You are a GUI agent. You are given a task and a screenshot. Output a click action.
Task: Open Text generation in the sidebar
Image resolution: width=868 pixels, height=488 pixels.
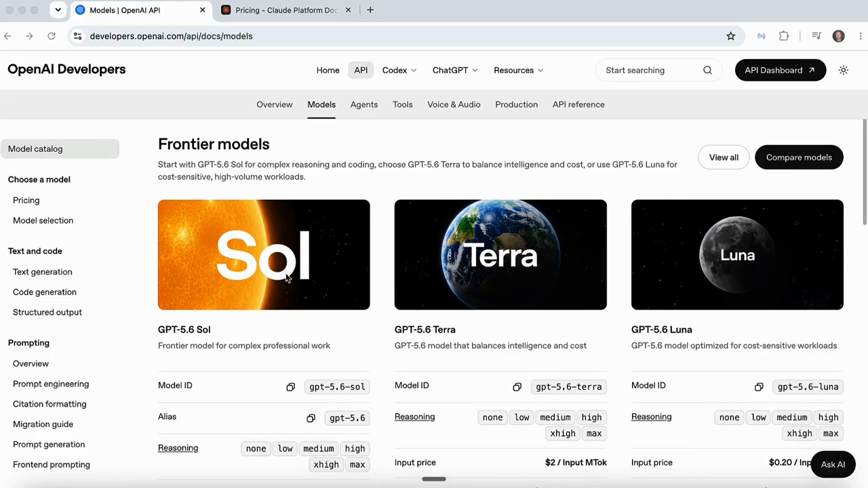point(42,272)
